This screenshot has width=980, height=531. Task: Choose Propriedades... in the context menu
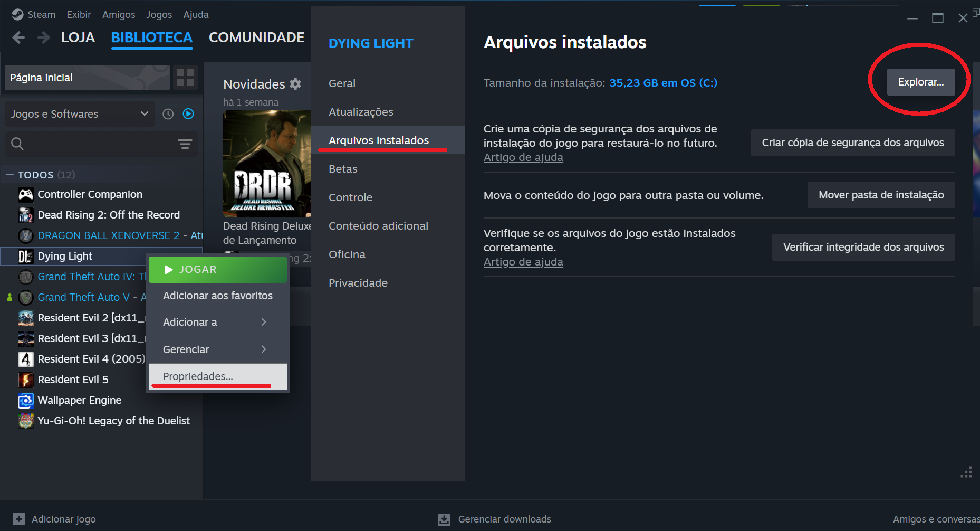click(x=218, y=376)
